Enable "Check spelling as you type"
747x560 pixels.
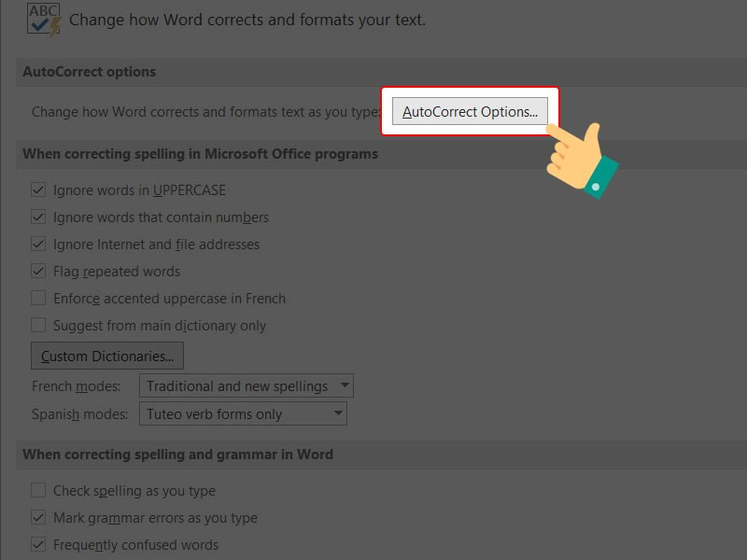coord(38,490)
